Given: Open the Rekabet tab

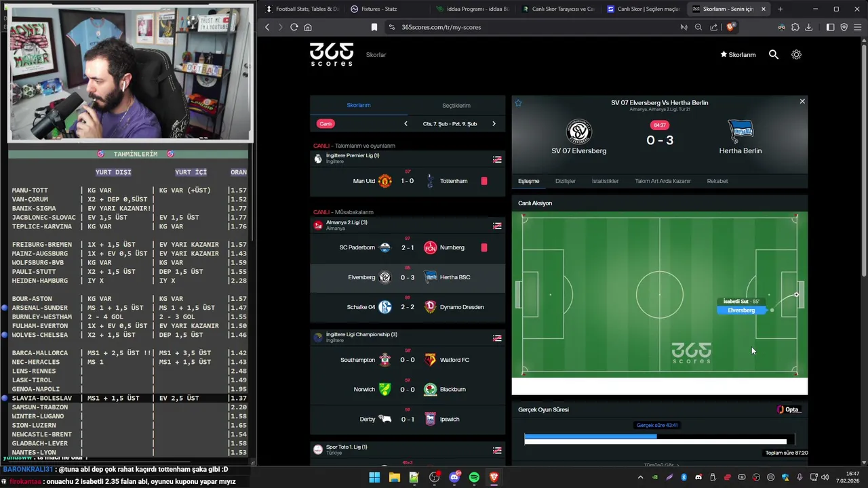Looking at the screenshot, I should pos(717,181).
